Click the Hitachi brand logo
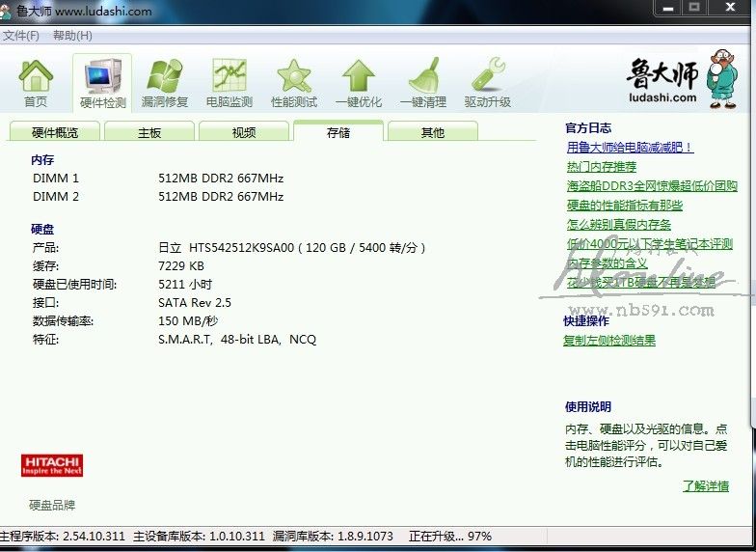This screenshot has height=552, width=756. [x=52, y=465]
